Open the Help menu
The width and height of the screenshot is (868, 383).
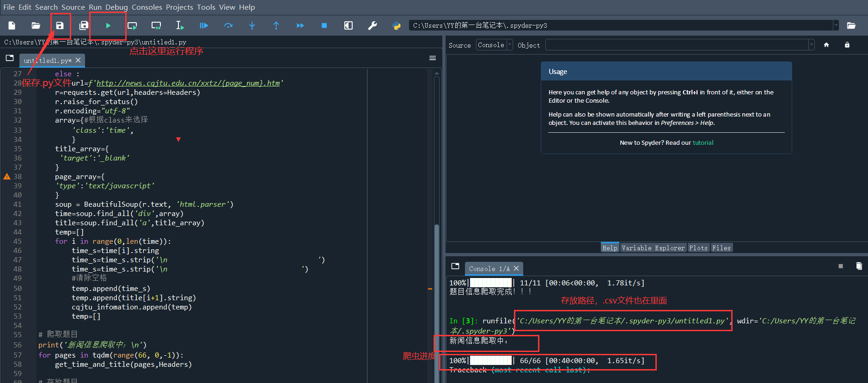(x=247, y=7)
